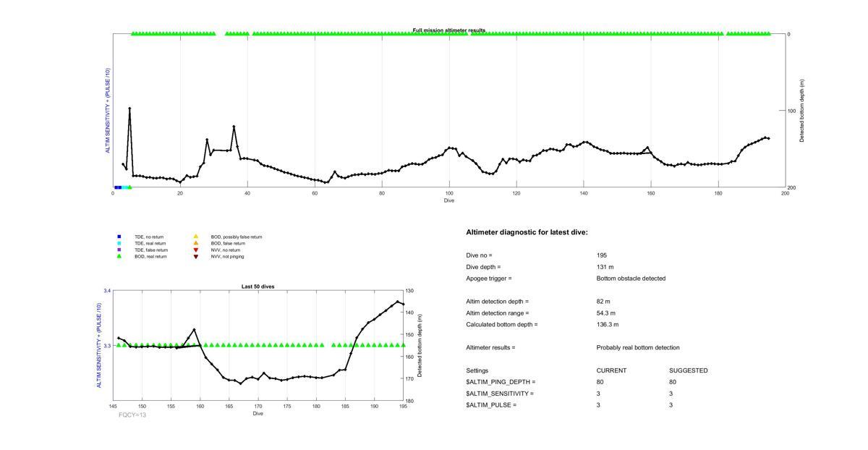Click the 'Last 50 dives' chart title
Viewport: 868px width, 450px height.
pos(258,286)
